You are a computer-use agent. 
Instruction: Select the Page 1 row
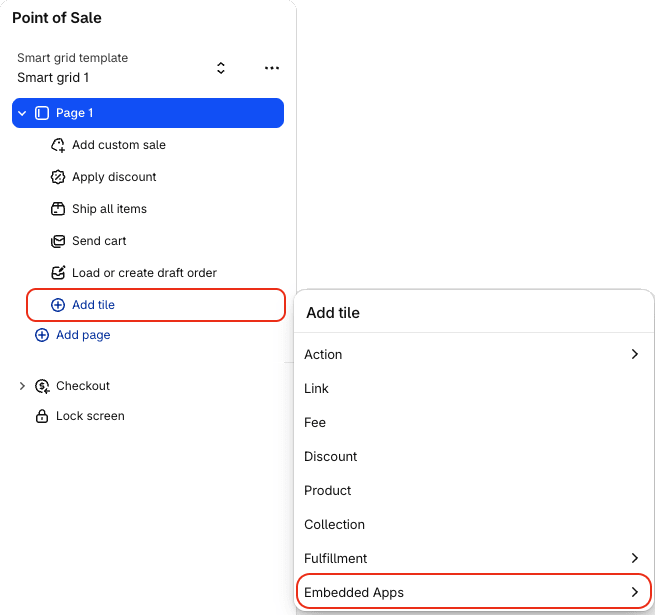tap(148, 113)
